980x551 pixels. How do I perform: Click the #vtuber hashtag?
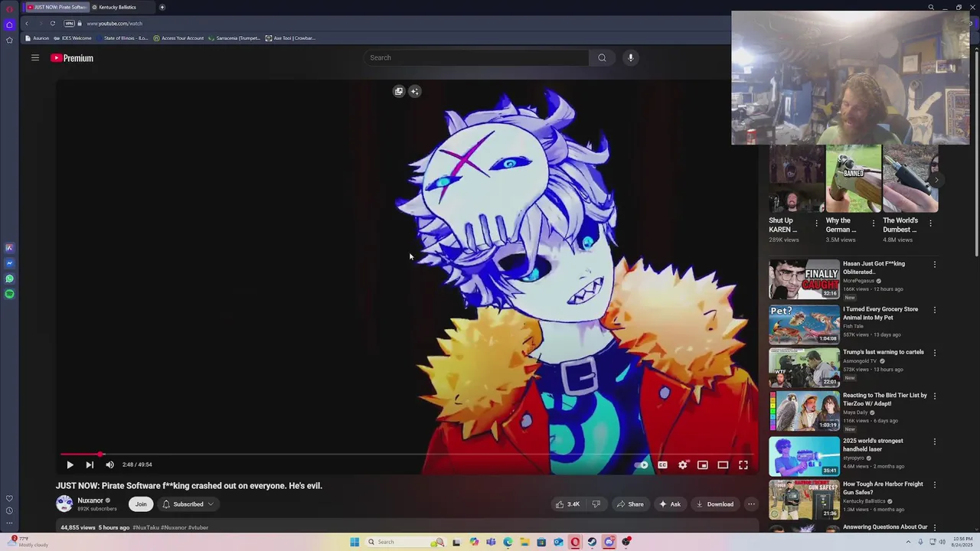(x=198, y=527)
